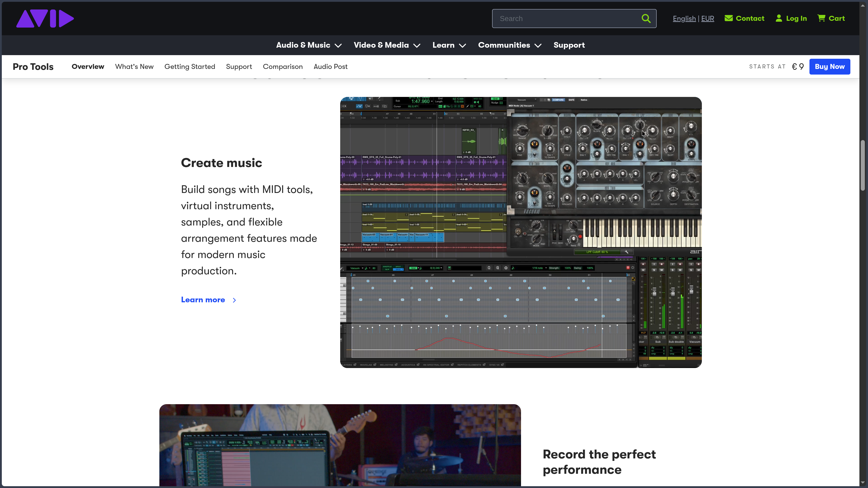This screenshot has height=488, width=868.
Task: Open the Support main menu item
Action: [569, 45]
